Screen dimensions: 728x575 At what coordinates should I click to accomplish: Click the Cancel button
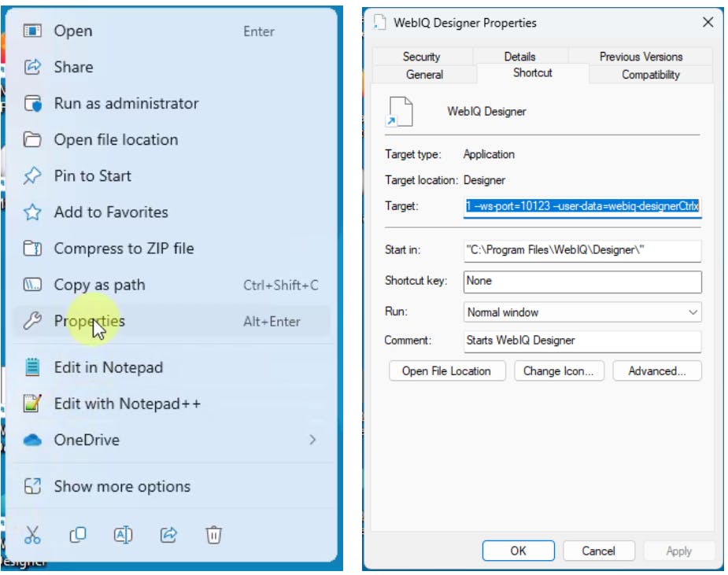(x=598, y=551)
